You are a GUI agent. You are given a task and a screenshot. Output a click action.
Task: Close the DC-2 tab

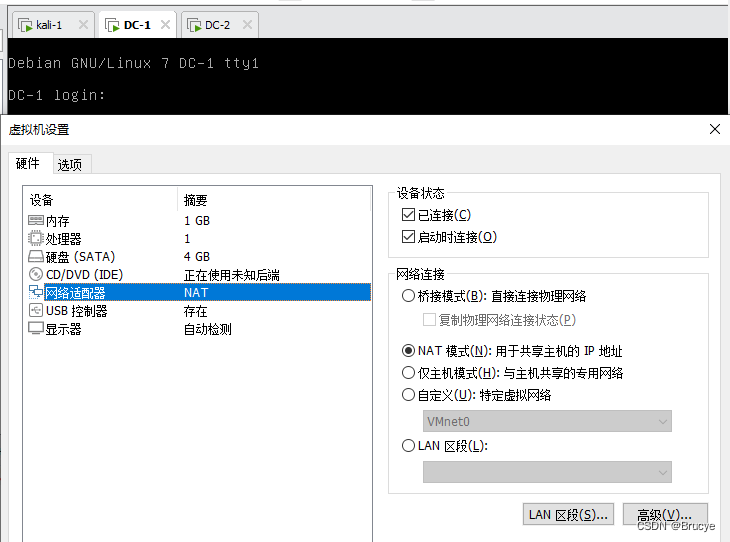(x=247, y=25)
